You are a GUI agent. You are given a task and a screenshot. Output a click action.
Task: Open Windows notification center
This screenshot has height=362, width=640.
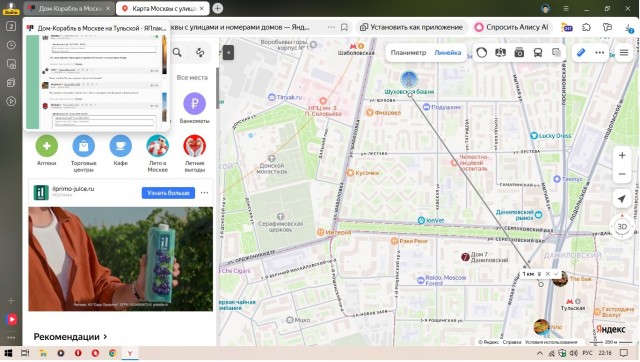coord(624,353)
